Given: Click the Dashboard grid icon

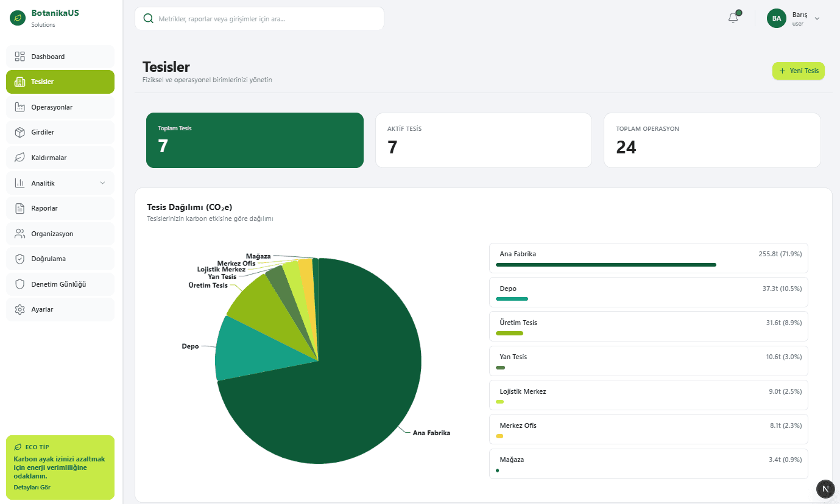Looking at the screenshot, I should 19,57.
